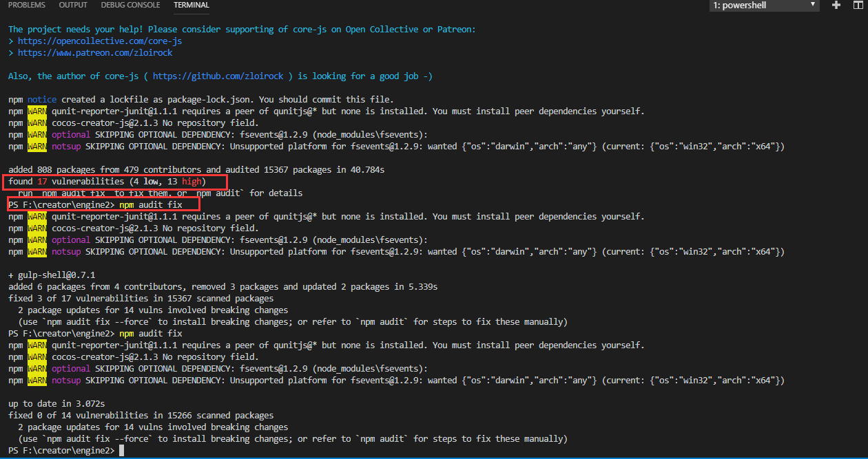This screenshot has width=868, height=459.
Task: Click the 'fixed 0 of 14 vulnerabilities' line
Action: (141, 416)
